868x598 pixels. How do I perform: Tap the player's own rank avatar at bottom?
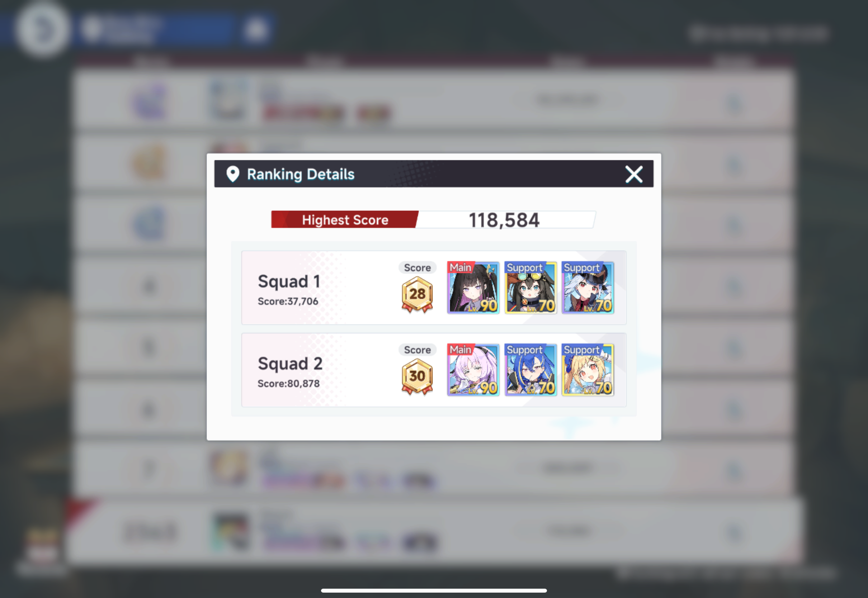click(230, 531)
